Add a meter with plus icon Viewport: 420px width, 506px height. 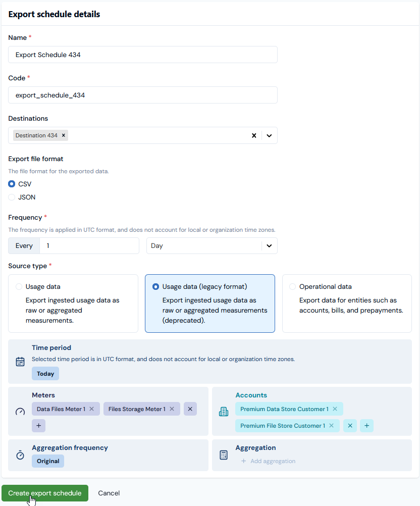click(x=39, y=426)
